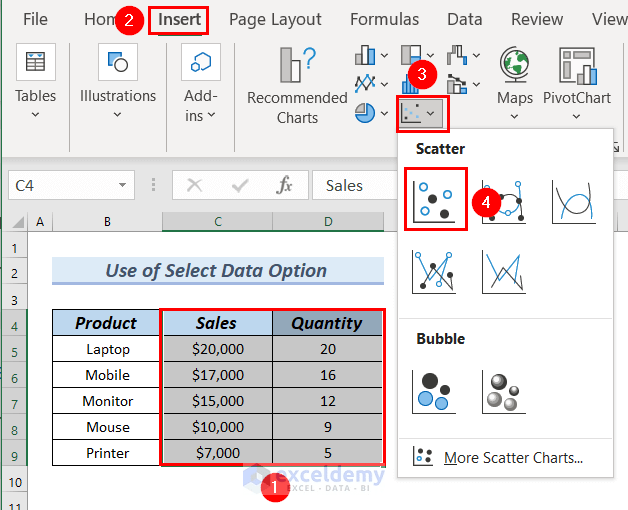Open Recommended Charts

(x=297, y=86)
